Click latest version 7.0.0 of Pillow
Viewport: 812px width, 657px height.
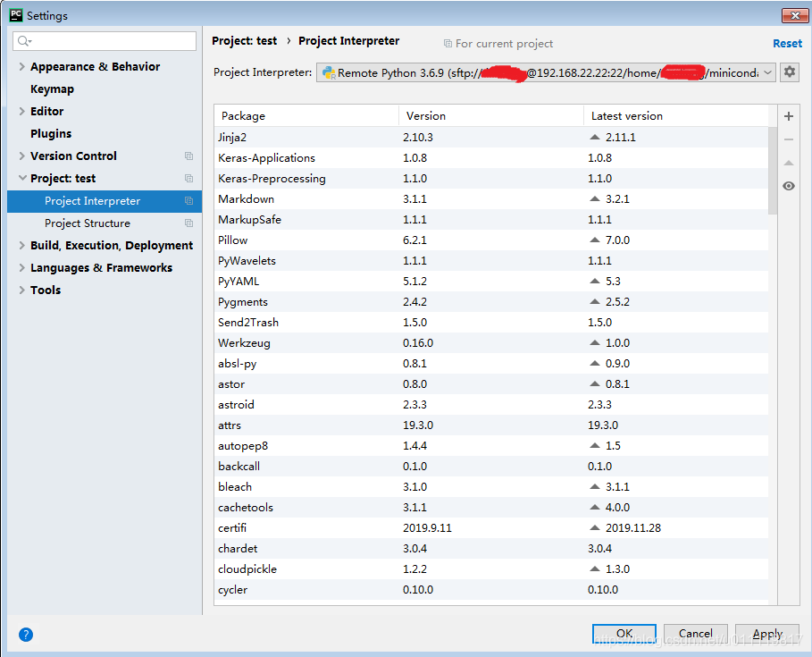[617, 240]
